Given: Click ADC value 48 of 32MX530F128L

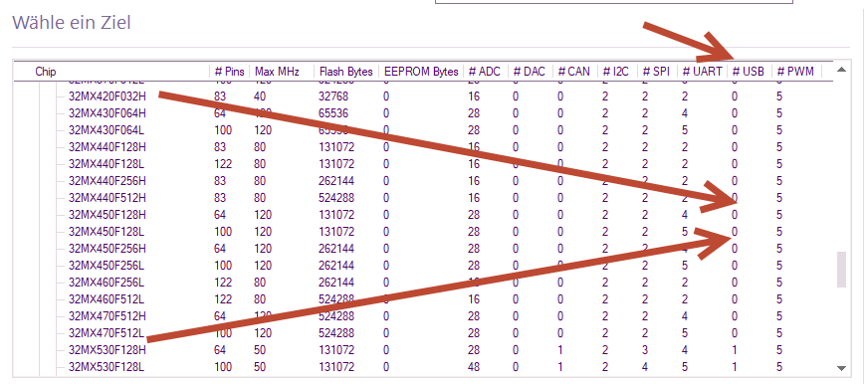Looking at the screenshot, I should [x=475, y=367].
